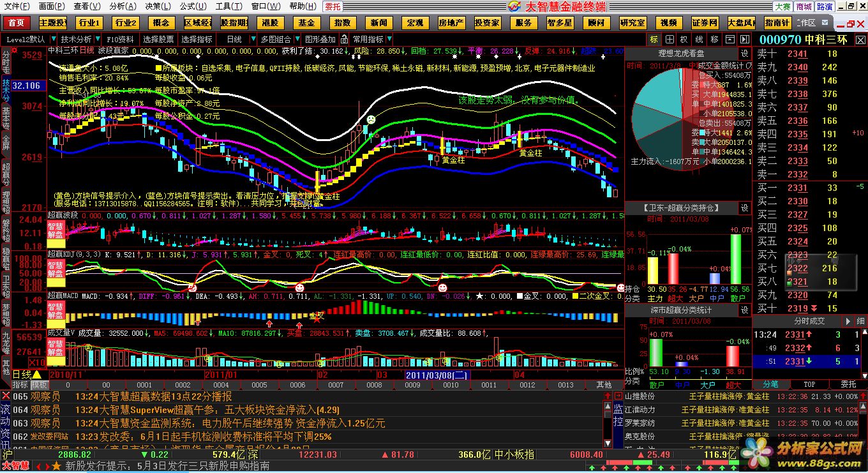Click the 基金 market button
The image size is (868, 473).
[306, 23]
